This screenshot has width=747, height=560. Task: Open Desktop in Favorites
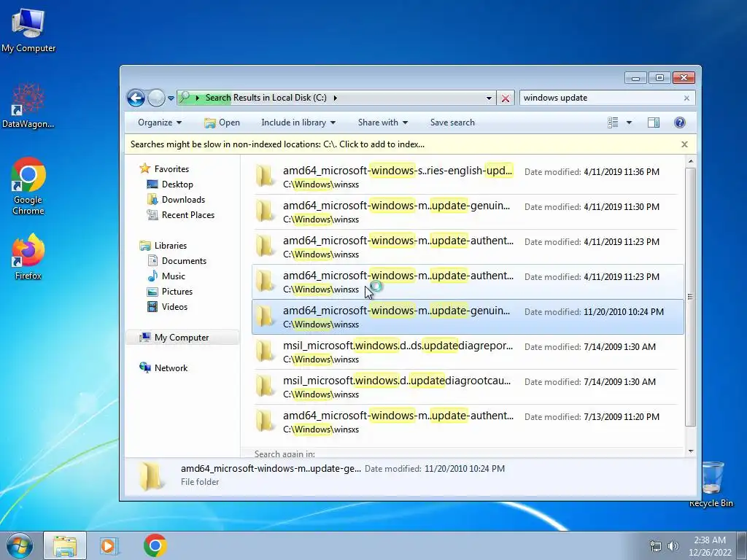(177, 184)
